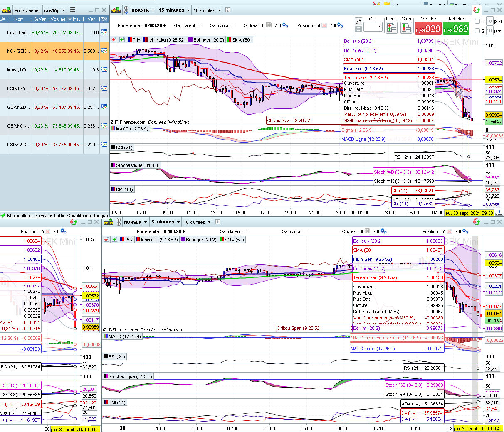Viewport: 504px width, 432px height.
Task: Open MACD (12 26 9) label on 15-minute chart
Action: click(129, 129)
